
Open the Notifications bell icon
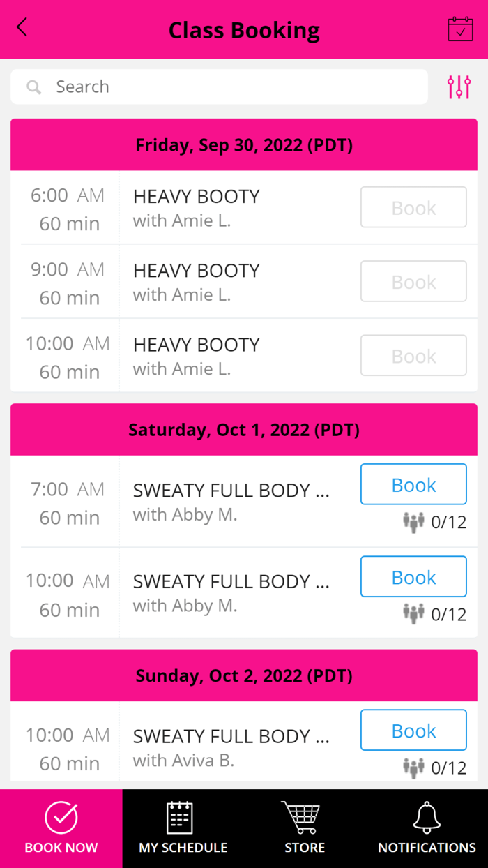coord(427,817)
